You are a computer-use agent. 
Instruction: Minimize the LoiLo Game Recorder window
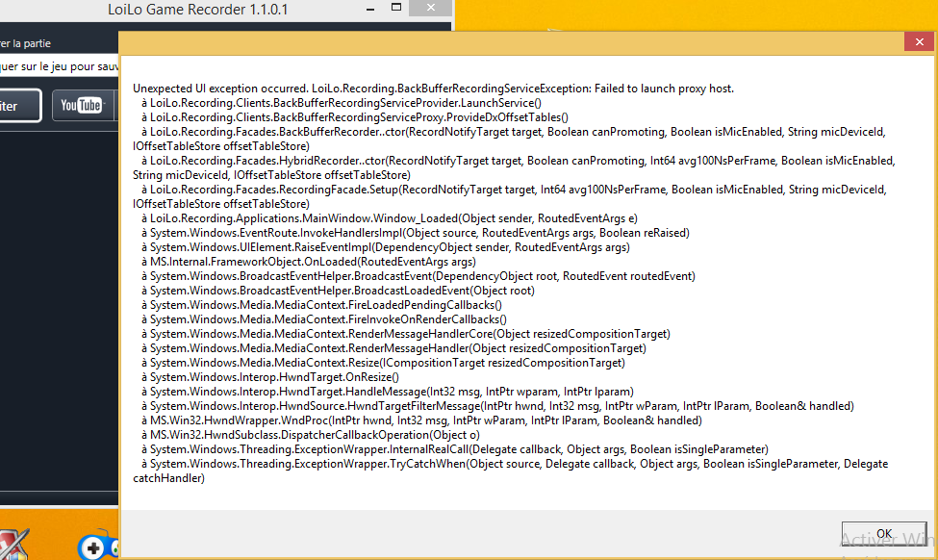point(370,9)
